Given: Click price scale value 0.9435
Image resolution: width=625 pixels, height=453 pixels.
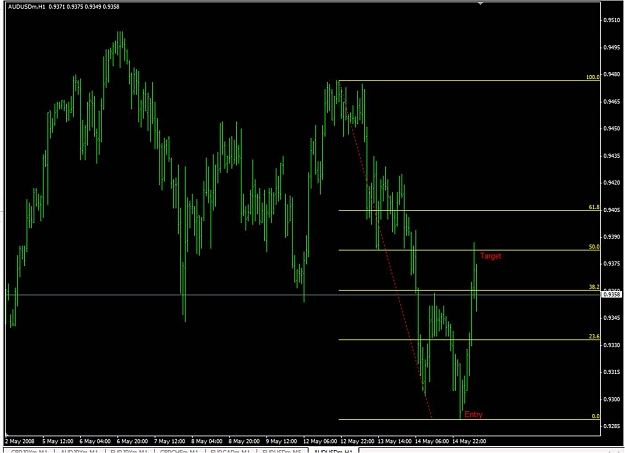Looking at the screenshot, I should tap(611, 156).
